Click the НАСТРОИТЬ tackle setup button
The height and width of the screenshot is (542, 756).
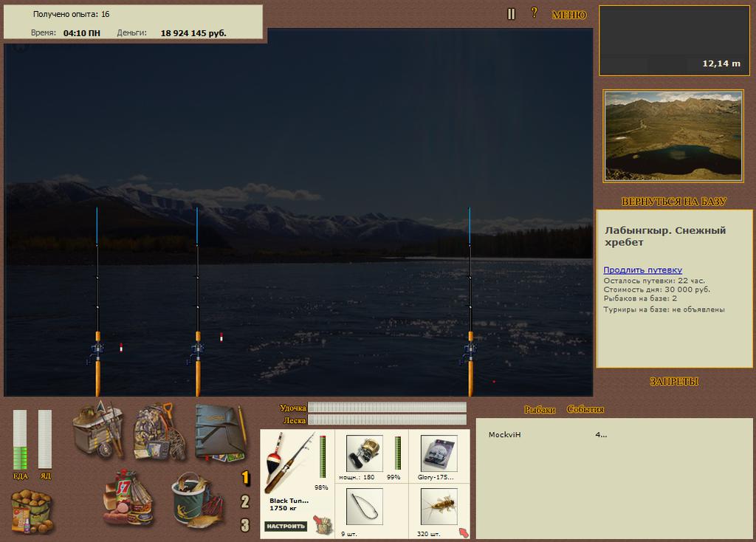[x=286, y=526]
